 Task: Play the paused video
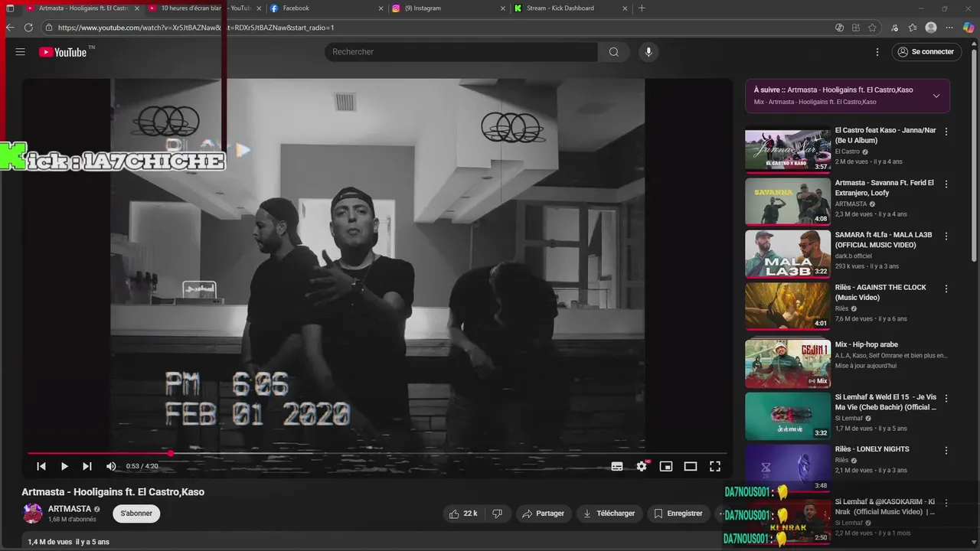tap(64, 466)
